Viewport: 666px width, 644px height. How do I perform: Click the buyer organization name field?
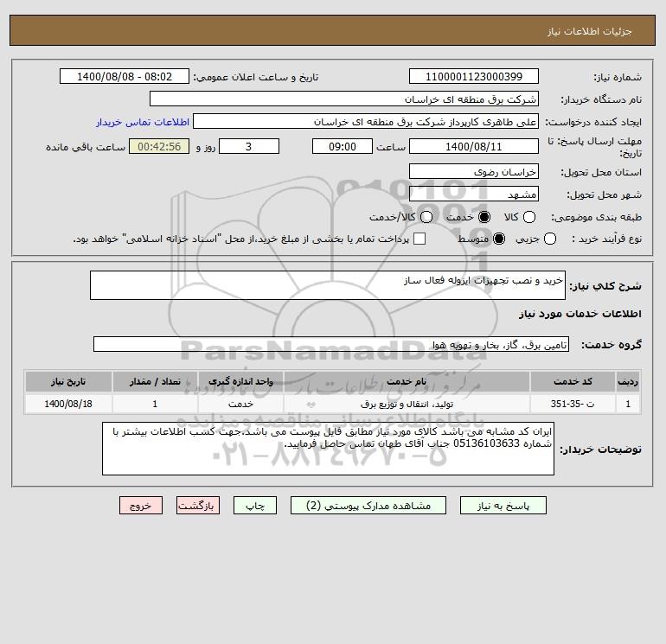(344, 99)
